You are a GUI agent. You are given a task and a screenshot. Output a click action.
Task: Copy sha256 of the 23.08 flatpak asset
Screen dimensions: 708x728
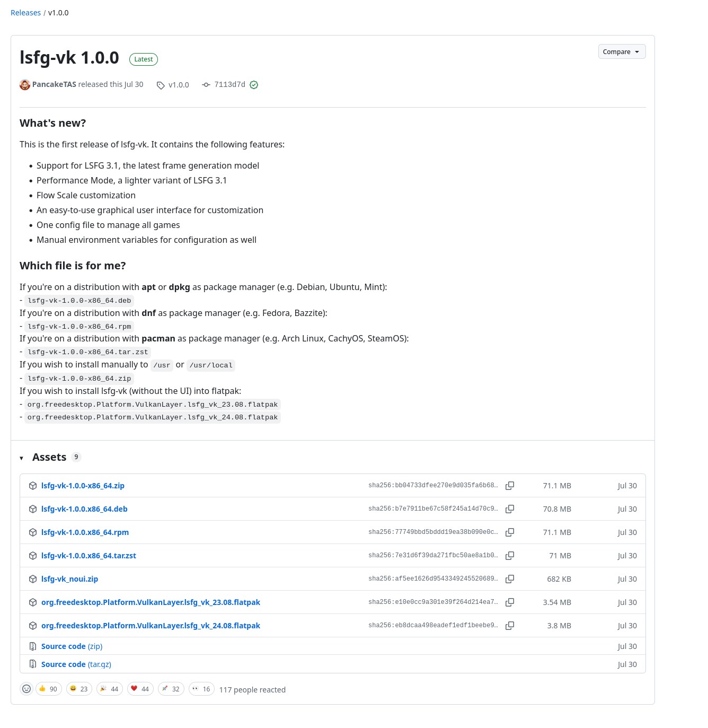point(510,602)
